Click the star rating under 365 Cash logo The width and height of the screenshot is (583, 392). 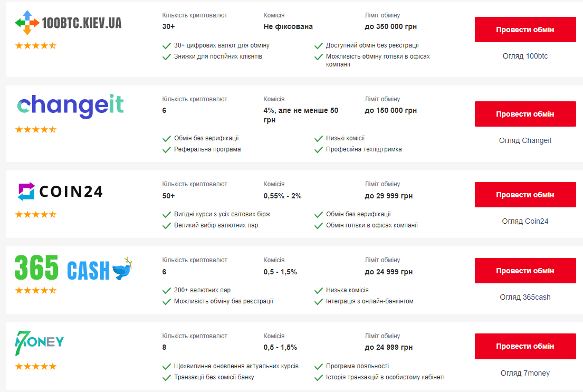tap(36, 291)
